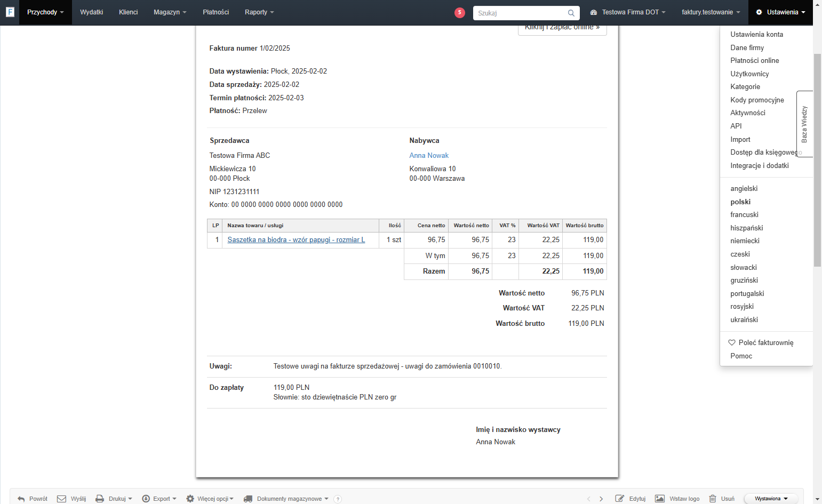Switch language to ukraiński
The width and height of the screenshot is (822, 504).
pyautogui.click(x=744, y=320)
